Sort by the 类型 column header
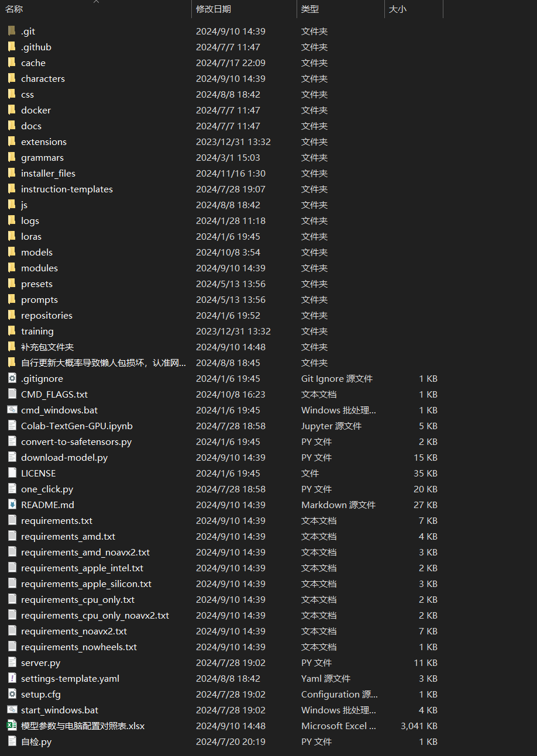The height and width of the screenshot is (756, 537). [x=310, y=9]
